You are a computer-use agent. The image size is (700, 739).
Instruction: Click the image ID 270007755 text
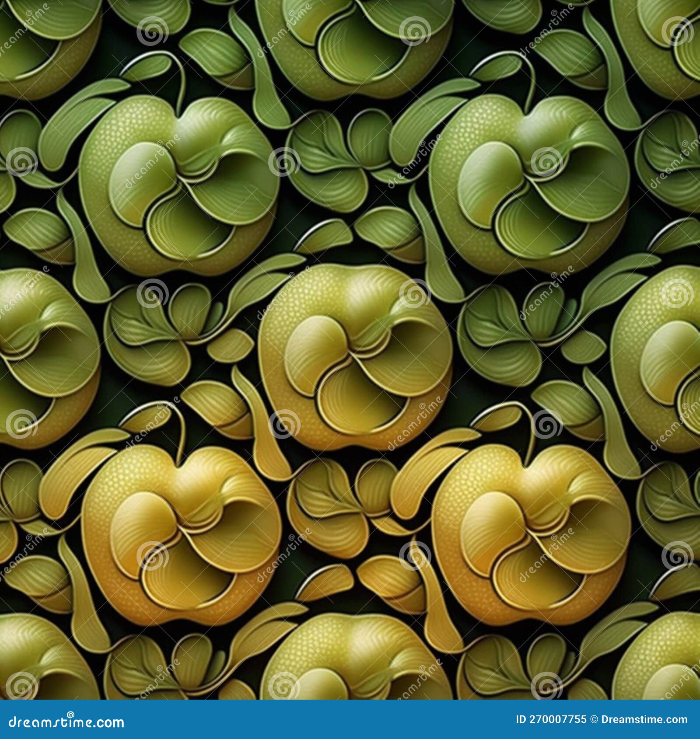click(551, 719)
